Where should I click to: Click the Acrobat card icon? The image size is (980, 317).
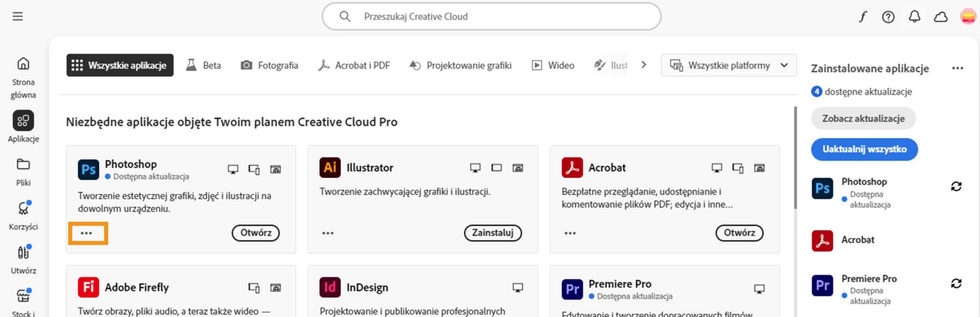click(x=572, y=167)
